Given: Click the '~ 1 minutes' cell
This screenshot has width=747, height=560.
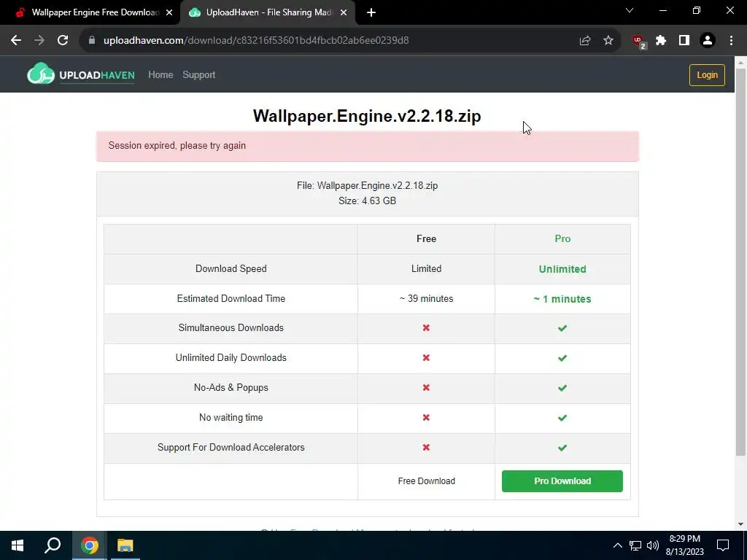Looking at the screenshot, I should (562, 299).
